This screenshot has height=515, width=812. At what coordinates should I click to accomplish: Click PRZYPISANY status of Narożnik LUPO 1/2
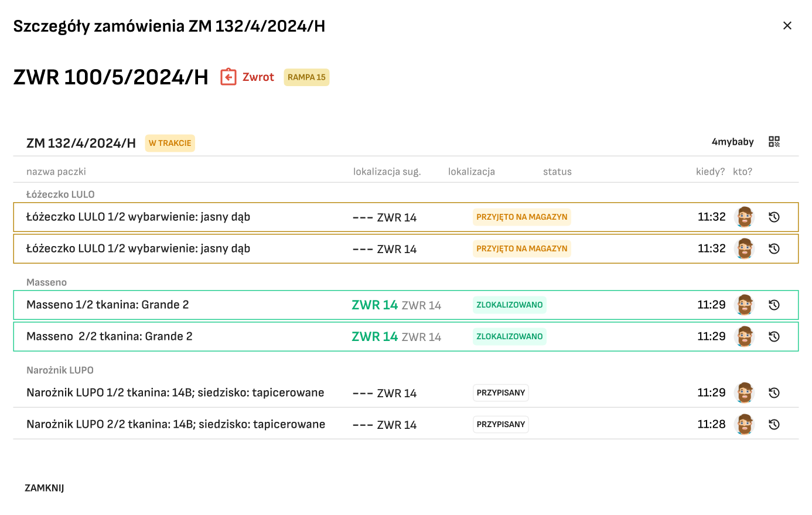(x=501, y=393)
